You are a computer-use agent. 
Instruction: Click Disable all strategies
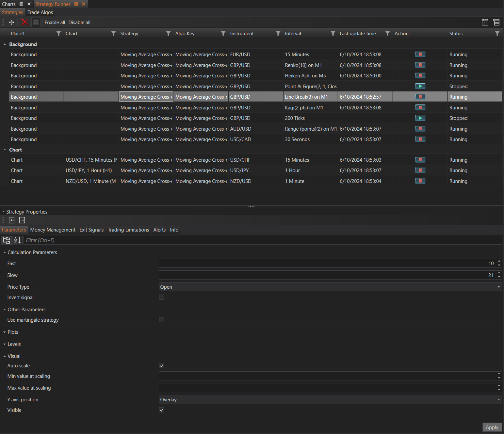pyautogui.click(x=79, y=23)
